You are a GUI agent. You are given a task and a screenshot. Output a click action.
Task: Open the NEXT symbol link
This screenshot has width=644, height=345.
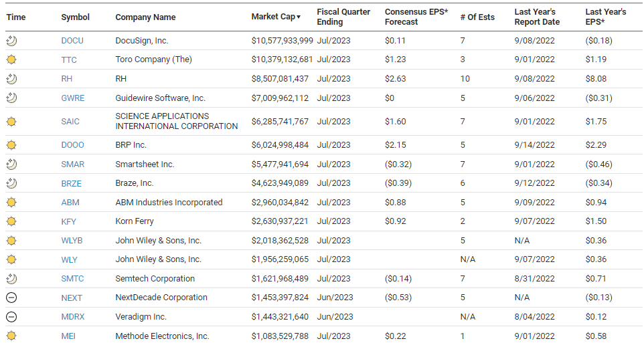click(72, 298)
